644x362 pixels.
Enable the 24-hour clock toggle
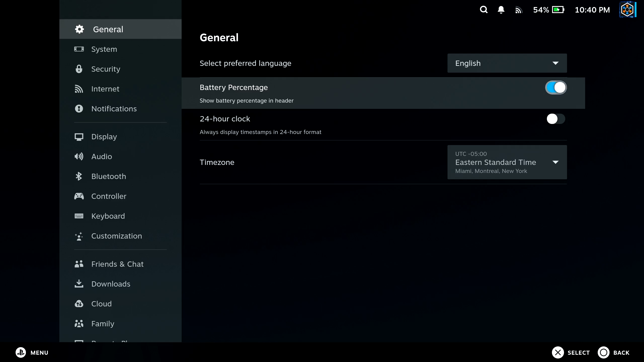pyautogui.click(x=556, y=119)
